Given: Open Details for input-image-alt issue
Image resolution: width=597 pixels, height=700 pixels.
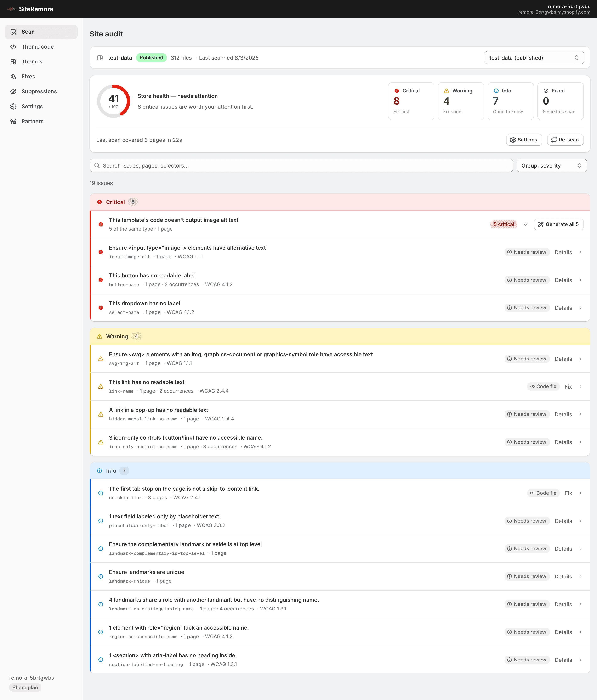Looking at the screenshot, I should pos(563,252).
